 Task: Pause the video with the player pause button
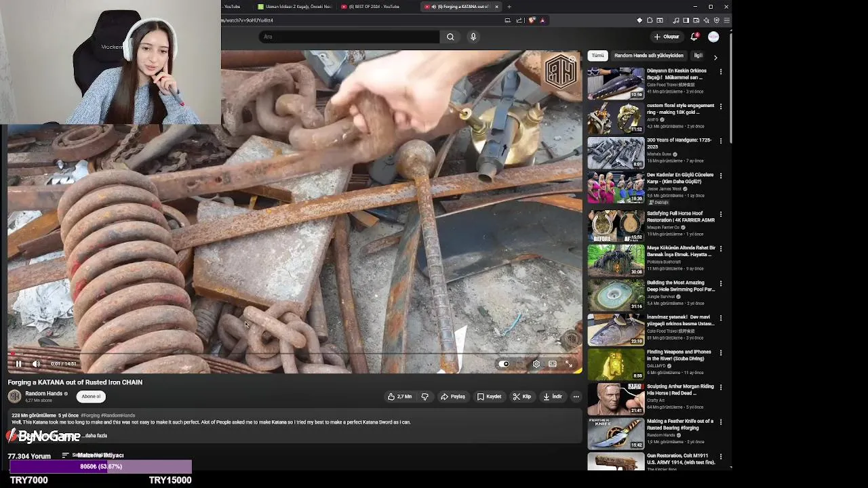[18, 364]
